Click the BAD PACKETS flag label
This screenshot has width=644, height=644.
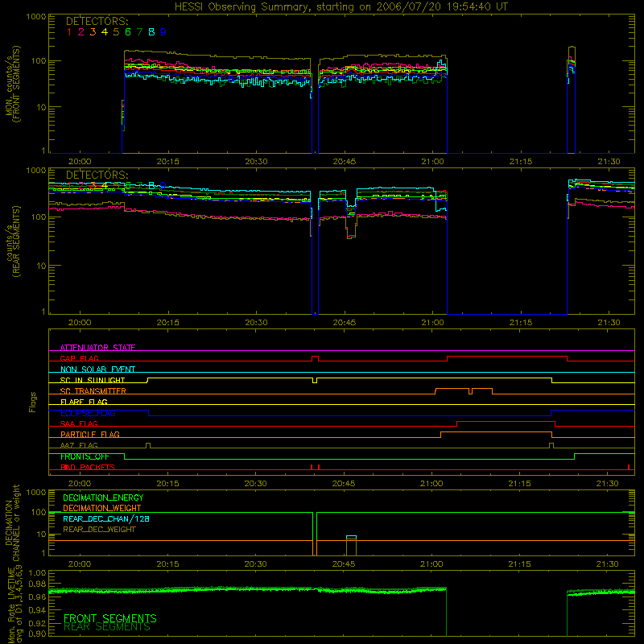point(88,467)
